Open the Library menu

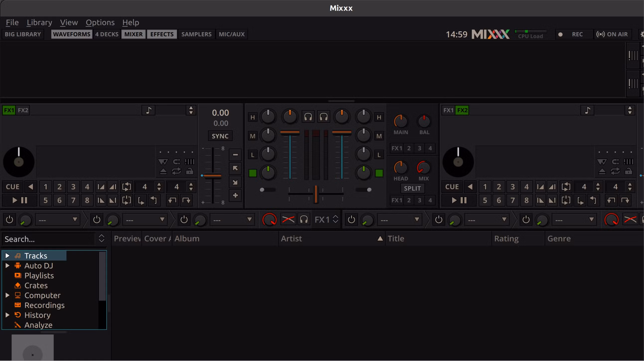tap(39, 22)
